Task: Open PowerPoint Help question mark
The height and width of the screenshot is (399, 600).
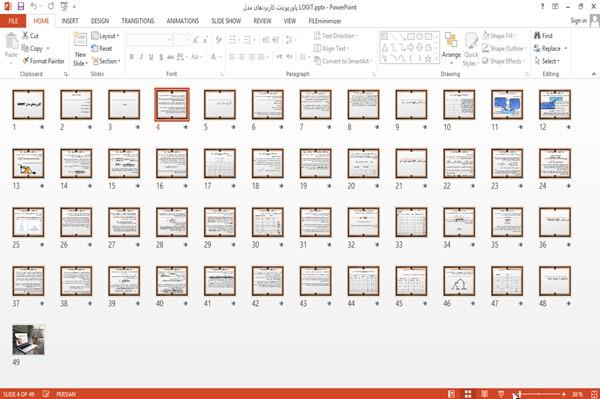Action: click(542, 7)
